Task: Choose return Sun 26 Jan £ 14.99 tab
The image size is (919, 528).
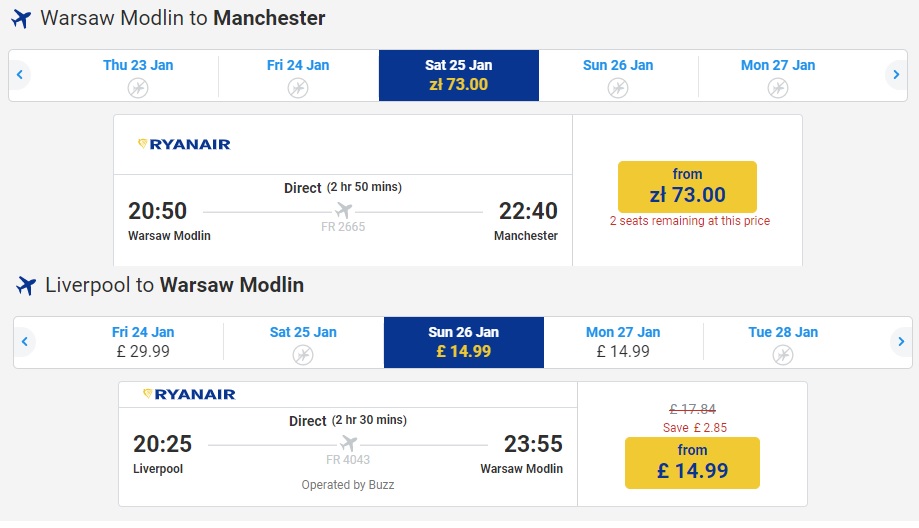Action: 464,342
